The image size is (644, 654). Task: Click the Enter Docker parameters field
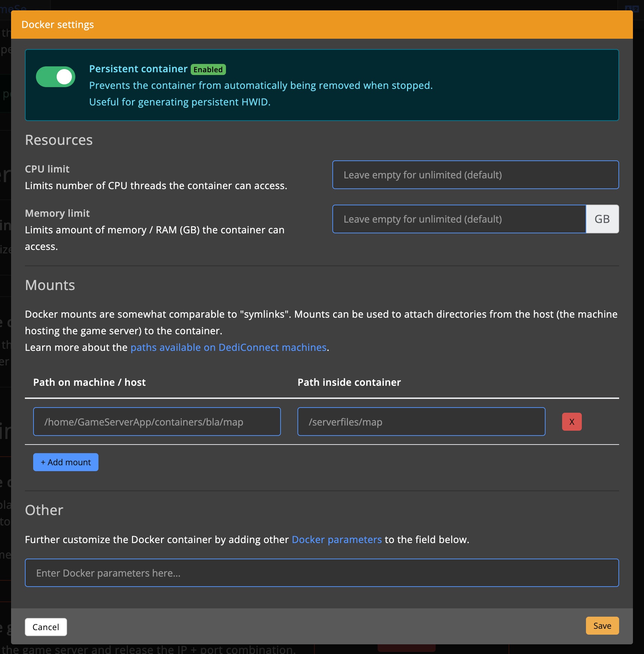click(321, 572)
